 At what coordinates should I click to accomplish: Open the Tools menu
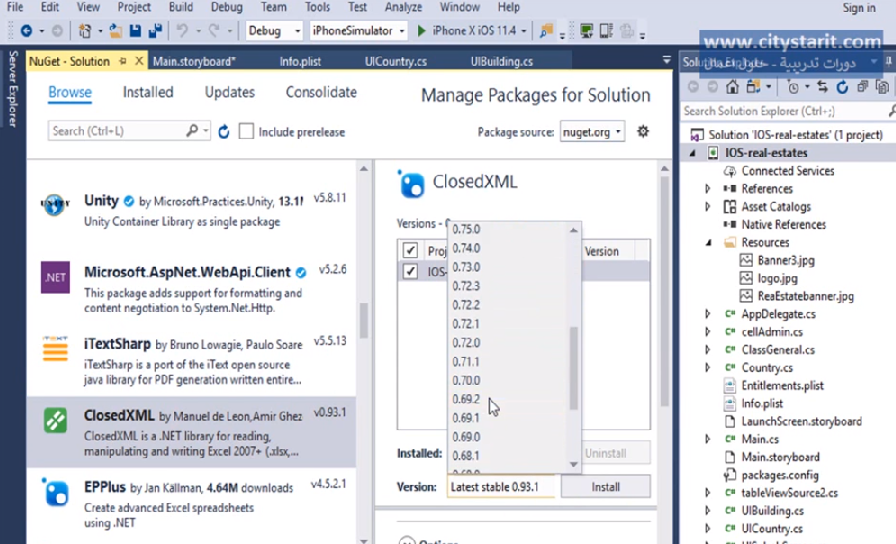tap(317, 7)
